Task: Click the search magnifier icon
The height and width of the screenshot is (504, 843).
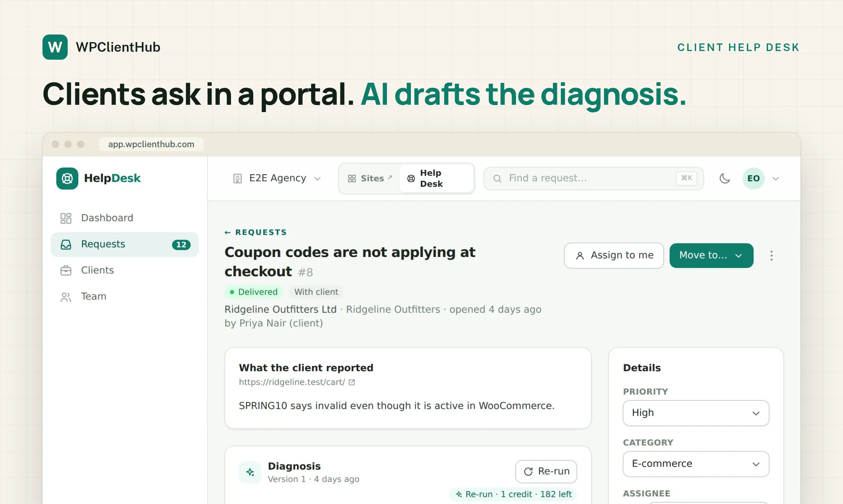Action: pyautogui.click(x=497, y=178)
